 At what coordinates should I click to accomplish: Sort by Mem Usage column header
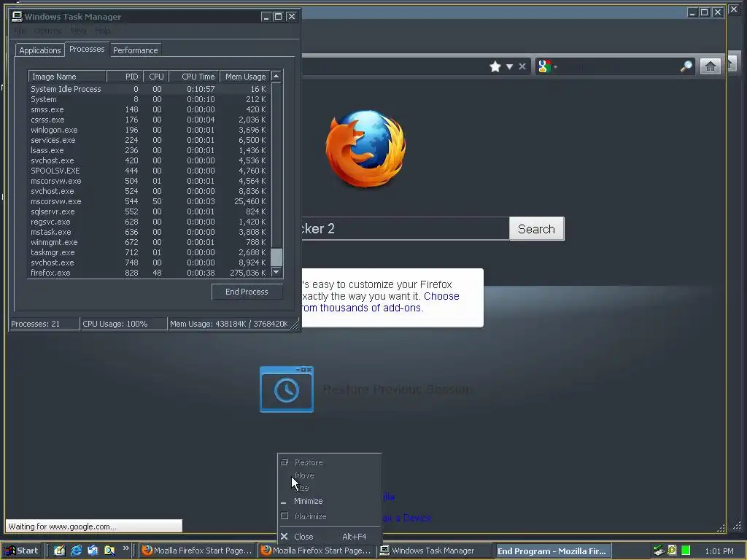(245, 76)
